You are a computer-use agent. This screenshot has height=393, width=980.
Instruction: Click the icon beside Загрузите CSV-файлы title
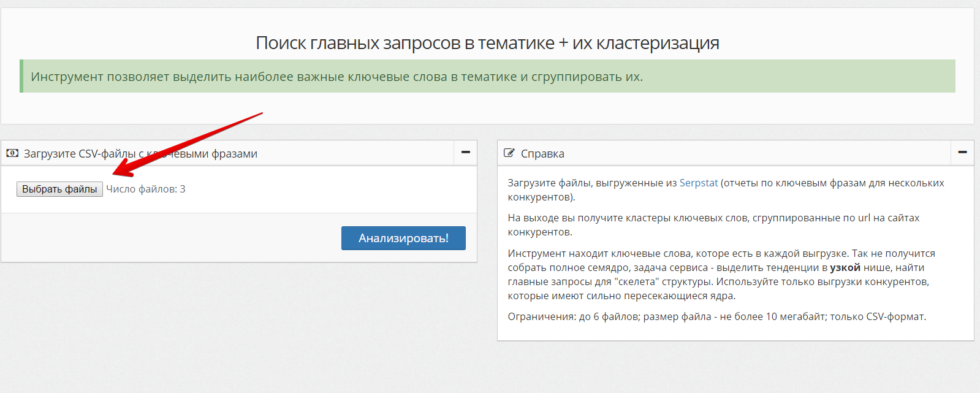click(12, 153)
